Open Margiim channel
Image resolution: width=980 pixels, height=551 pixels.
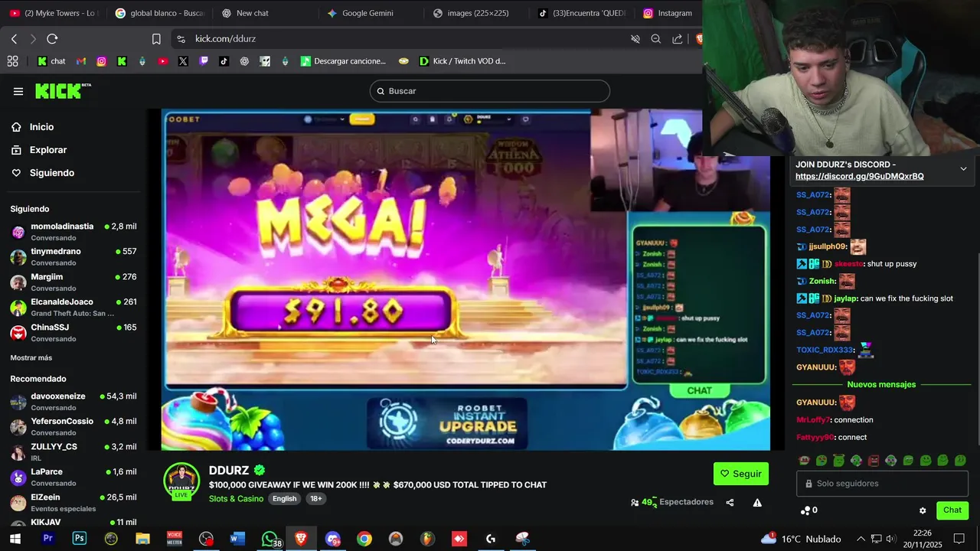tap(73, 282)
